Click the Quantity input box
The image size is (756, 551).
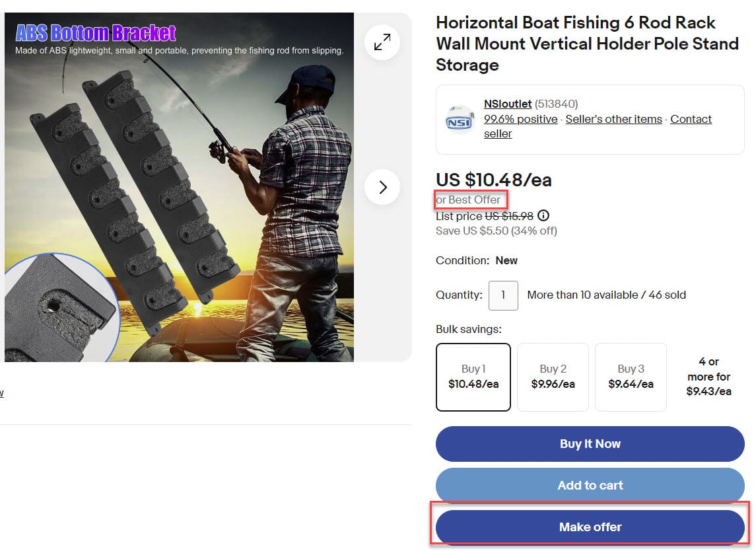pos(502,295)
